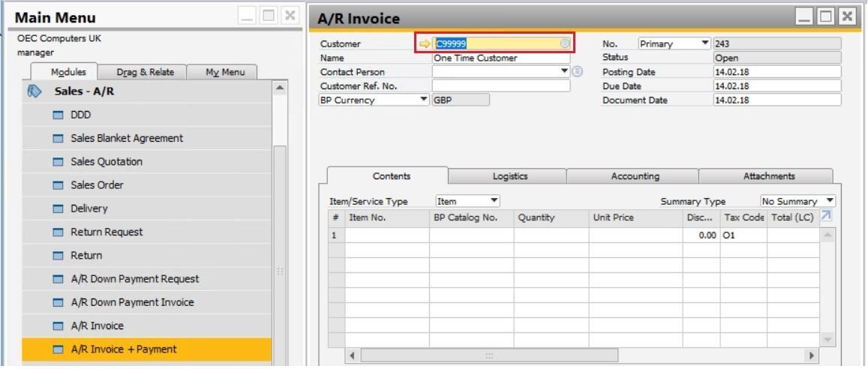
Task: Click the table horizontal scroll right arrow
Action: coord(812,355)
